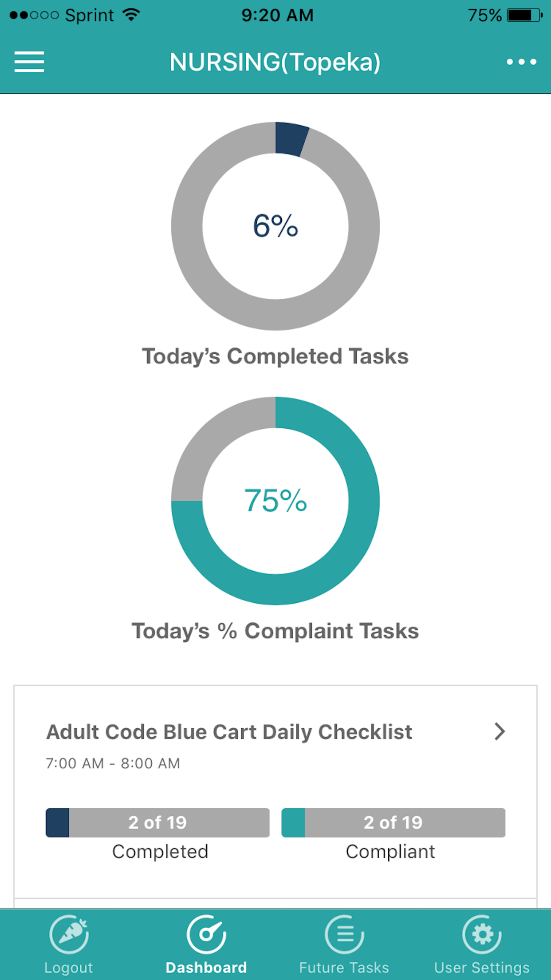Viewport: 551px width, 980px height.
Task: Tap the Future Tasks list icon
Action: [344, 934]
